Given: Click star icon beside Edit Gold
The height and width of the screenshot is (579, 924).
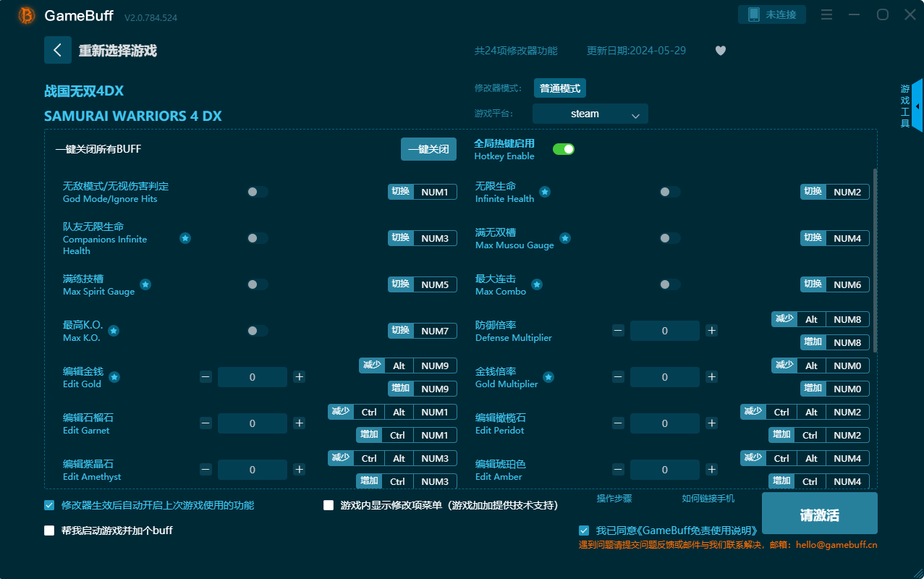Looking at the screenshot, I should (114, 377).
